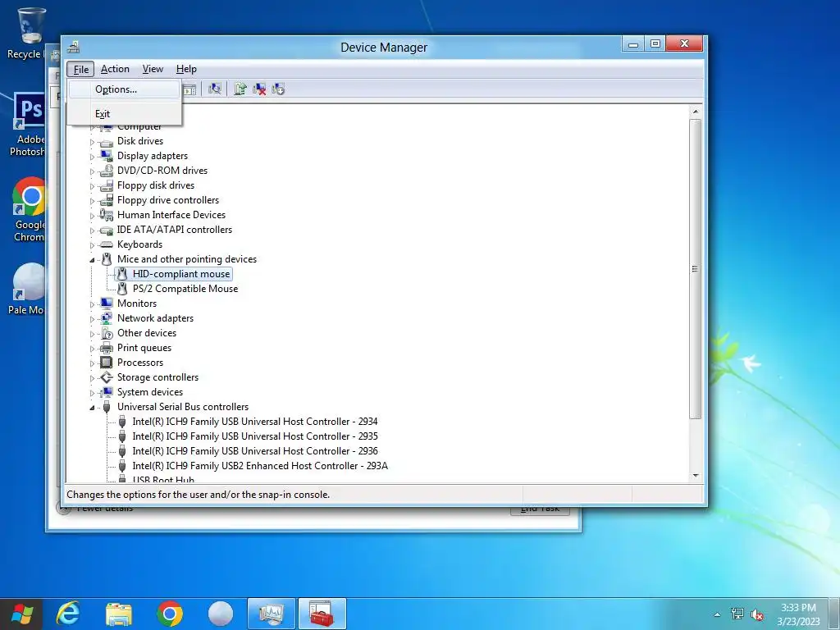
Task: Click the vertical scrollbar thumb
Action: [696, 269]
